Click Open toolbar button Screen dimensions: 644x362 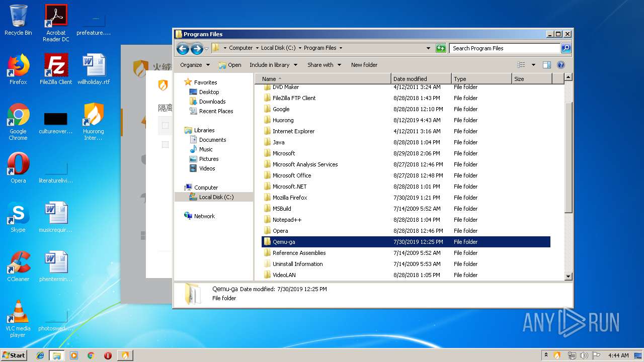click(x=230, y=65)
